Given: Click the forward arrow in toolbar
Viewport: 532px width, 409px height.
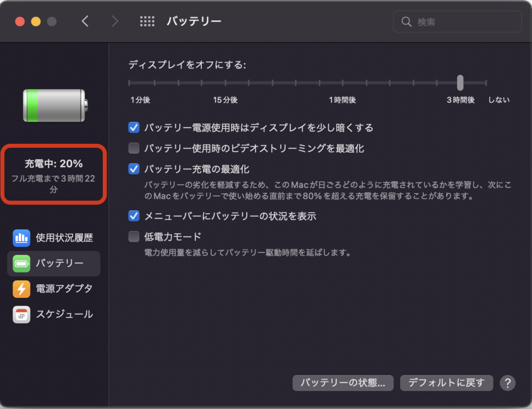Looking at the screenshot, I should [115, 21].
